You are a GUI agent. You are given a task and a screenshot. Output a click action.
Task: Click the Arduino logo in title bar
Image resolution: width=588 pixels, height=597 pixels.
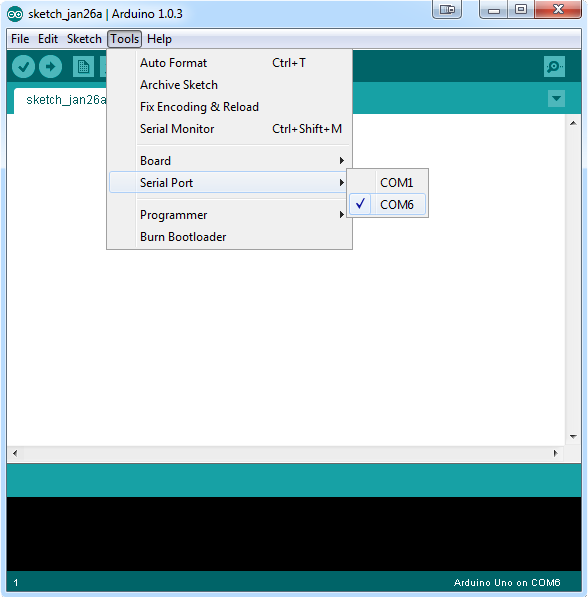click(15, 14)
